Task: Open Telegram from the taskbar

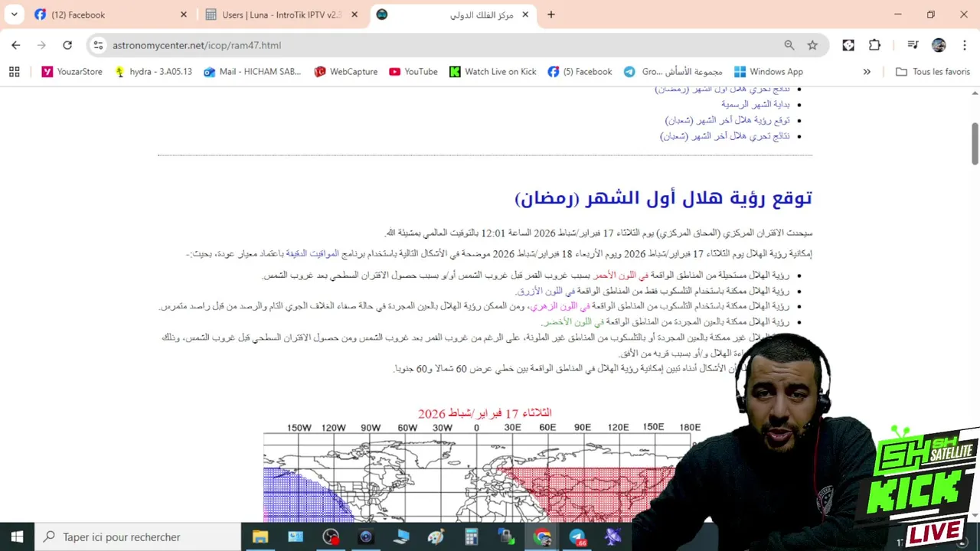Action: pyautogui.click(x=577, y=537)
